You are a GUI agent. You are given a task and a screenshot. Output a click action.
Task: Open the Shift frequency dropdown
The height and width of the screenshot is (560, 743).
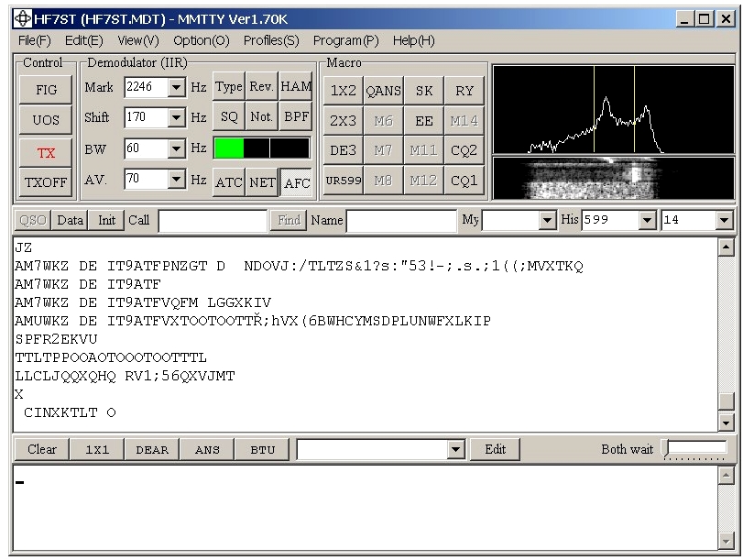pos(176,117)
